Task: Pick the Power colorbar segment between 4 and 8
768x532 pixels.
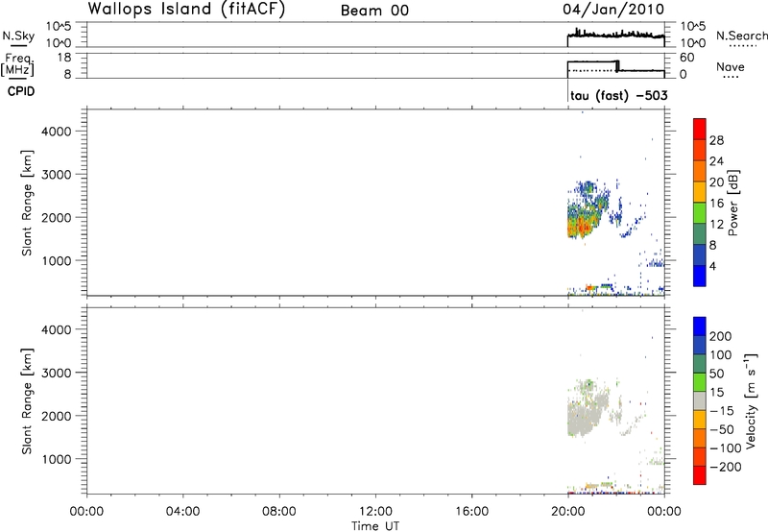Action: [x=700, y=254]
